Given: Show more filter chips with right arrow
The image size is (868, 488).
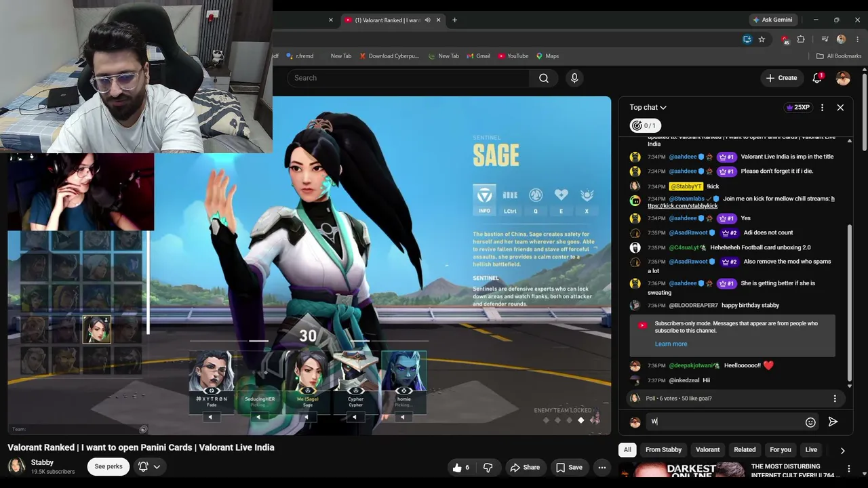Looking at the screenshot, I should (x=842, y=450).
